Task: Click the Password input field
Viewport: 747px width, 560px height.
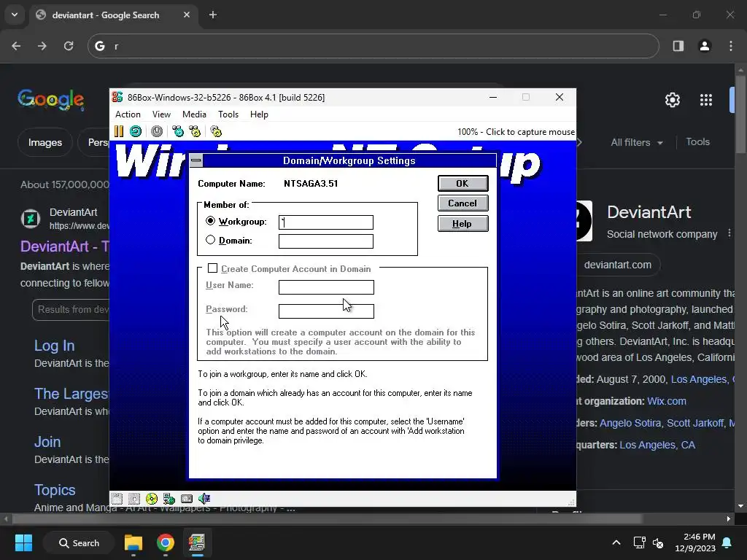Action: pyautogui.click(x=326, y=311)
